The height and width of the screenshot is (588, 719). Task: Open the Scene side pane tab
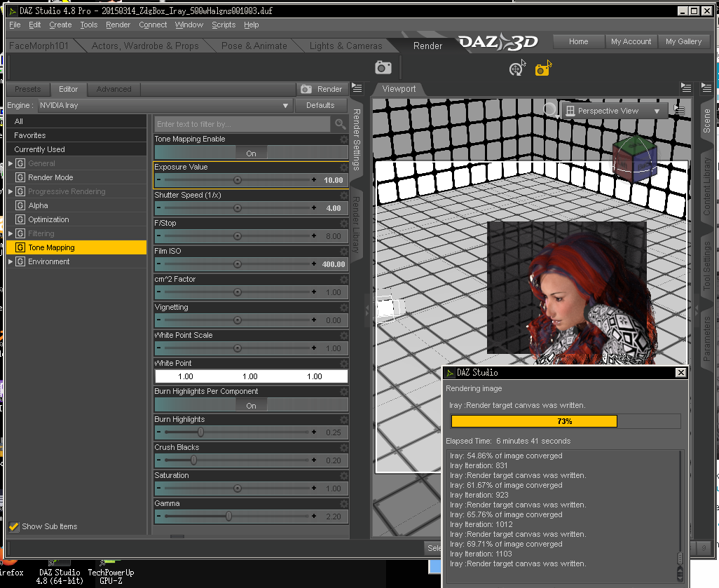tap(706, 121)
